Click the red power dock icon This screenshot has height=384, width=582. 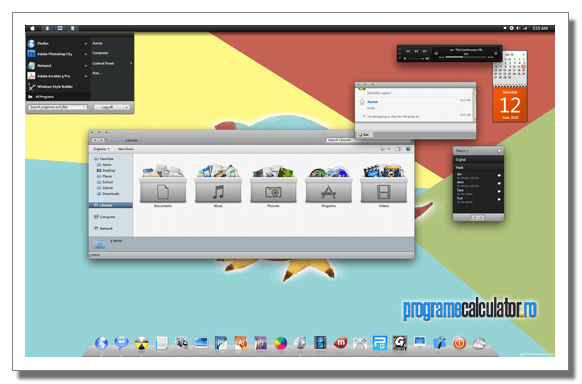coord(459,343)
